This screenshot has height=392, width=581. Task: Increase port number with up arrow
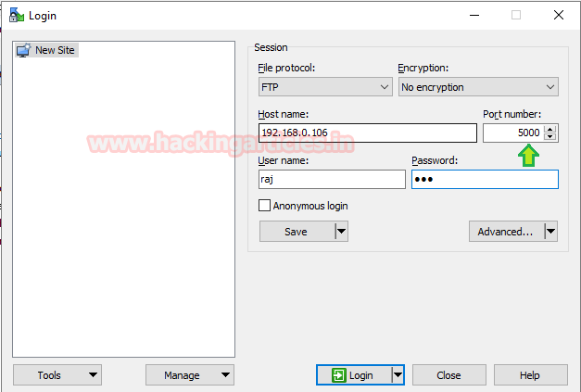pyautogui.click(x=550, y=129)
